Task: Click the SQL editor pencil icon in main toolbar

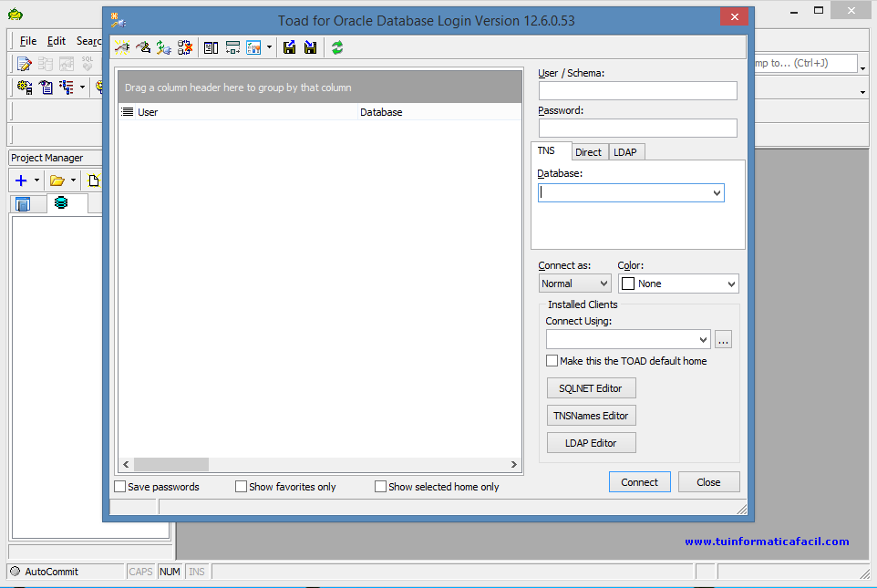Action: pyautogui.click(x=24, y=64)
